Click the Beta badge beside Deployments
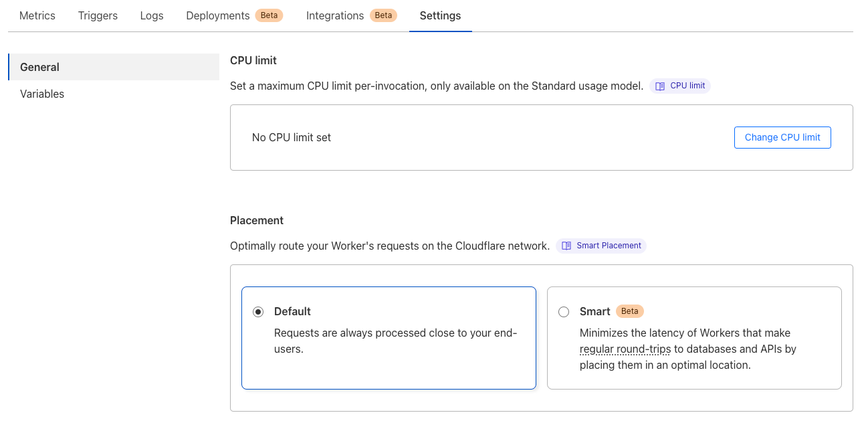 tap(269, 15)
